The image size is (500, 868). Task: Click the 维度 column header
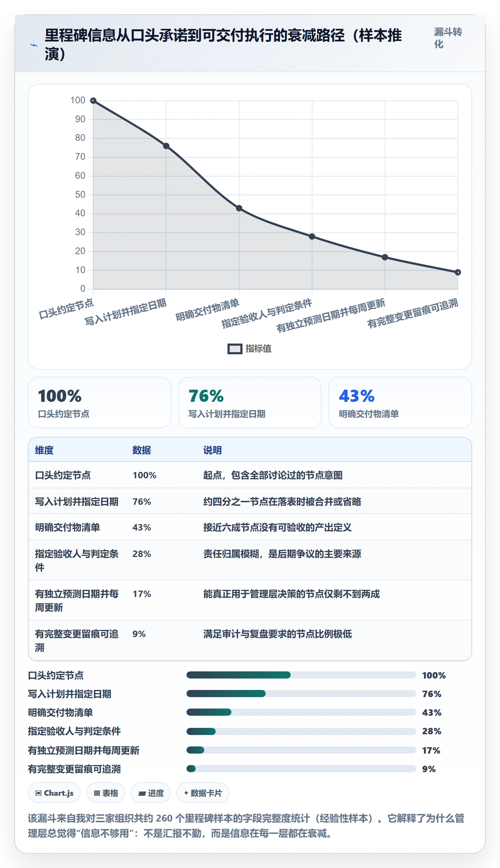44,450
